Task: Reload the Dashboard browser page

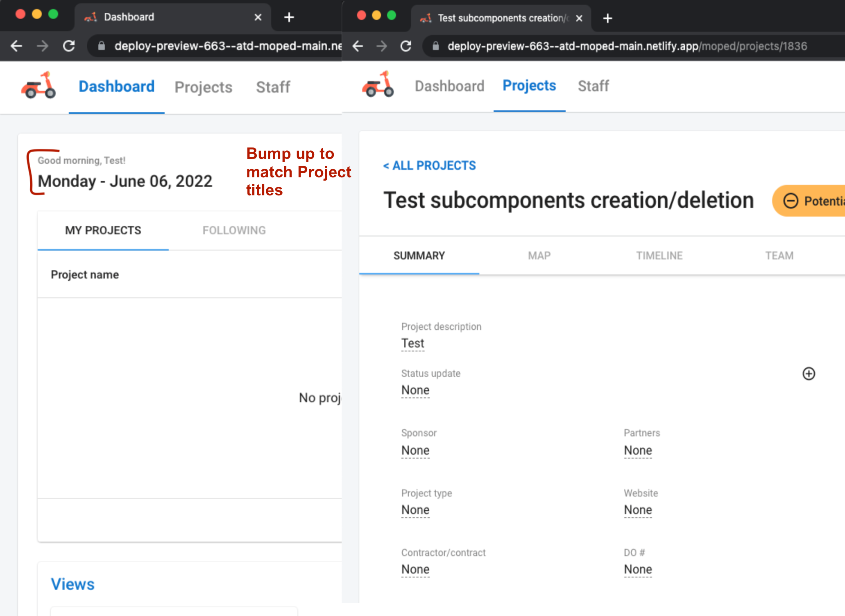Action: [69, 46]
